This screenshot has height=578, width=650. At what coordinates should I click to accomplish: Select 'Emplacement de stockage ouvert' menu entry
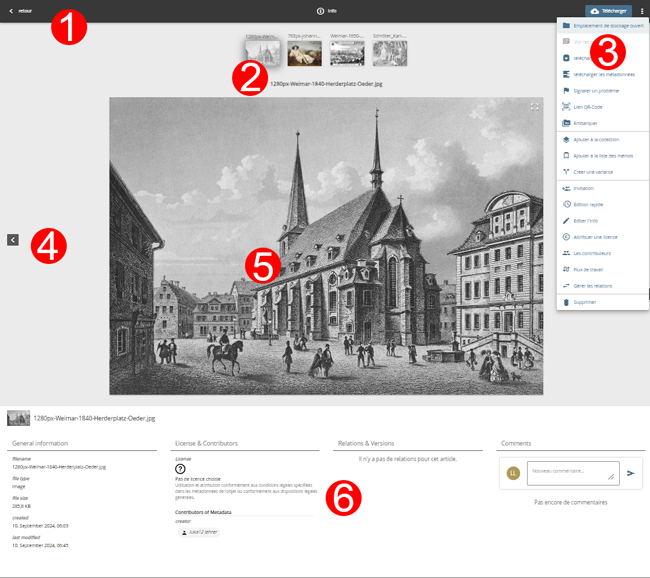click(602, 26)
